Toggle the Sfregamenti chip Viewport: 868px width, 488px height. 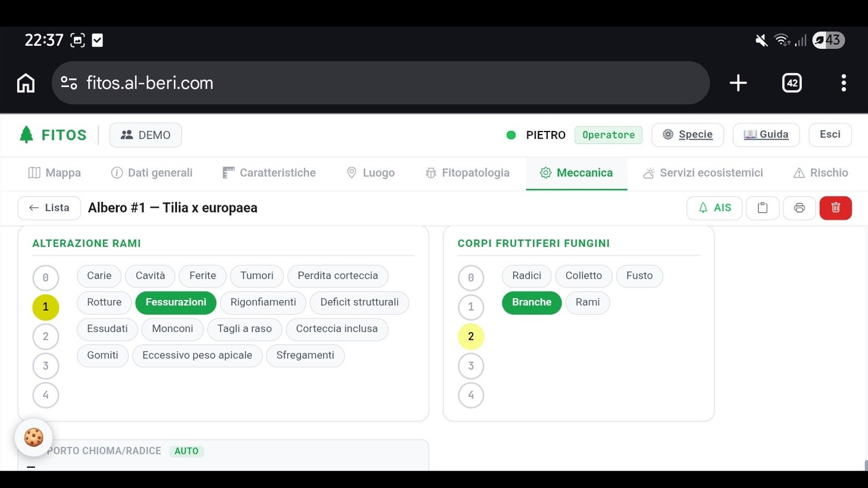click(305, 355)
